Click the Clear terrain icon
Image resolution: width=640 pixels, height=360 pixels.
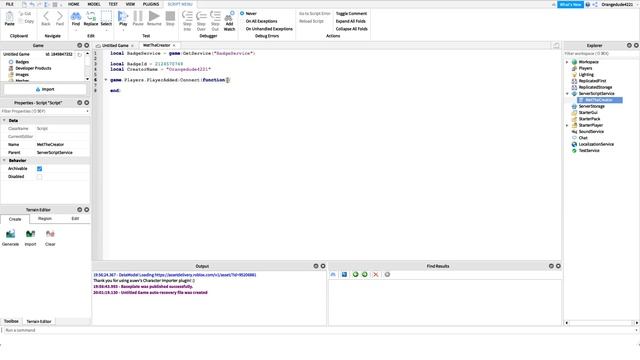pyautogui.click(x=50, y=234)
